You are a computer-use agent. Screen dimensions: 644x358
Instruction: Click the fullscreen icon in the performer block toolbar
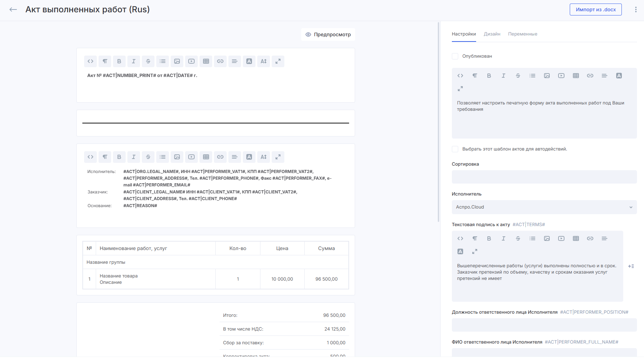278,157
